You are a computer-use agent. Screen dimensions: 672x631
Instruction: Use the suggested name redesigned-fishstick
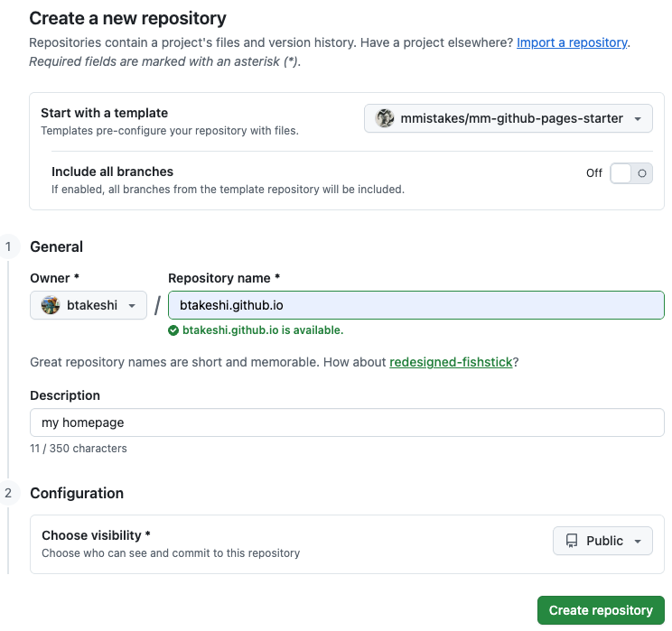coord(451,362)
